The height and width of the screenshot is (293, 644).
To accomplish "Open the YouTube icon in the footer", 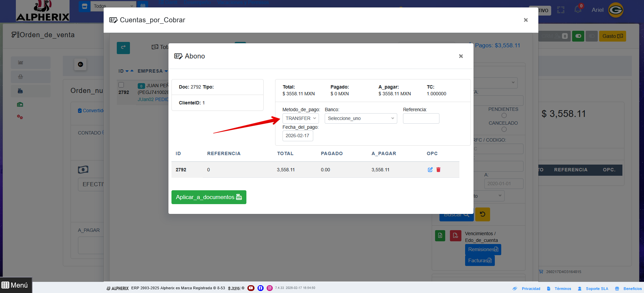I will pos(251,288).
